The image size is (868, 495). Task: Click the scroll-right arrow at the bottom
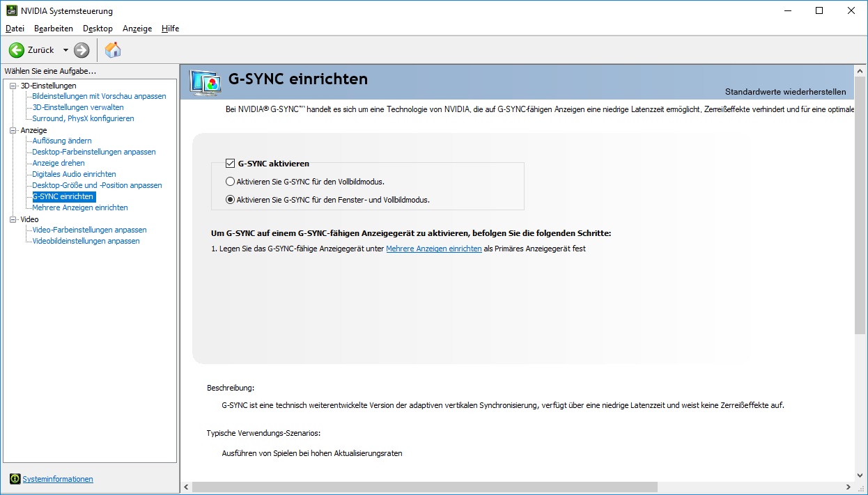pyautogui.click(x=848, y=487)
